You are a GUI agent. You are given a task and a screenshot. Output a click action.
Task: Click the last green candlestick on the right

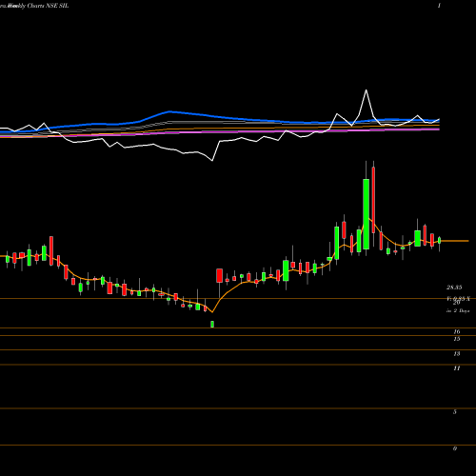(x=440, y=241)
